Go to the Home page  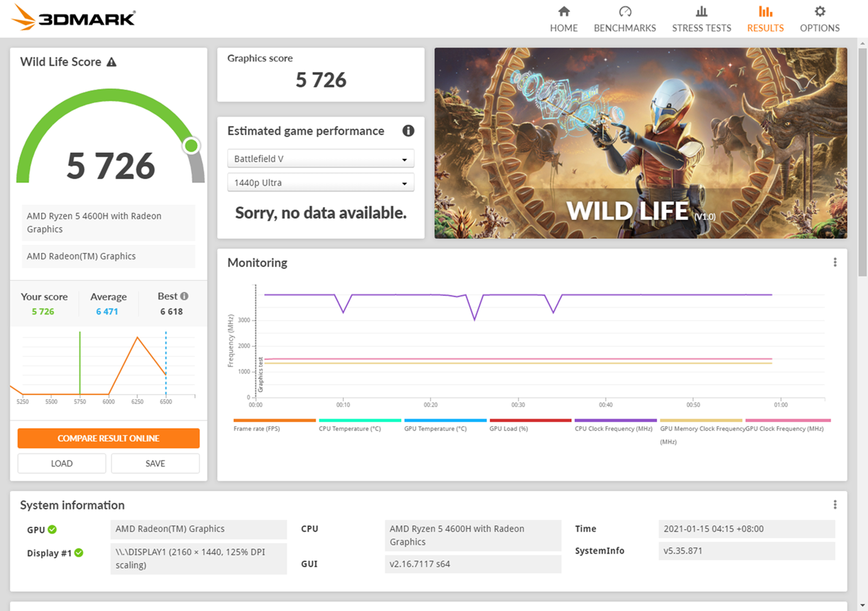tap(563, 19)
